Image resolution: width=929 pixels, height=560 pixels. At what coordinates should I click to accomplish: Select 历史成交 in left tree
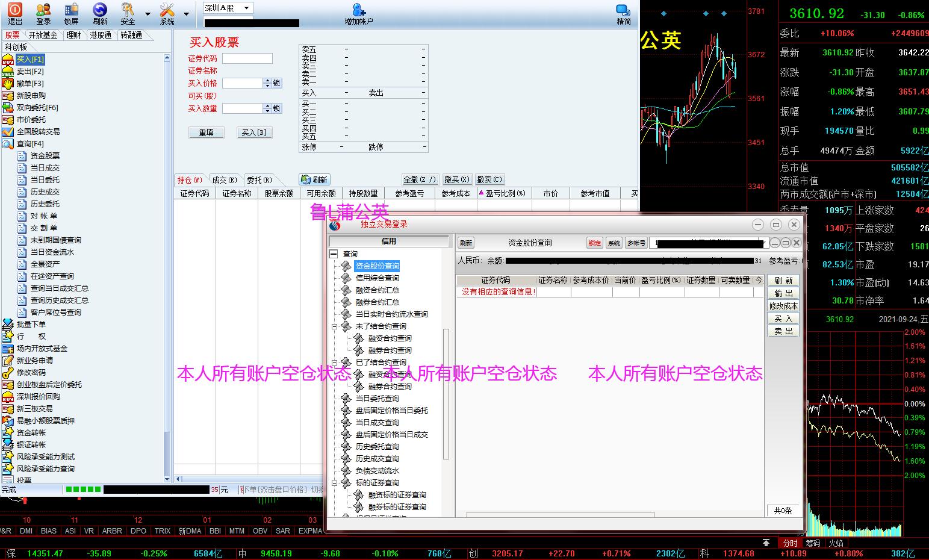click(45, 192)
